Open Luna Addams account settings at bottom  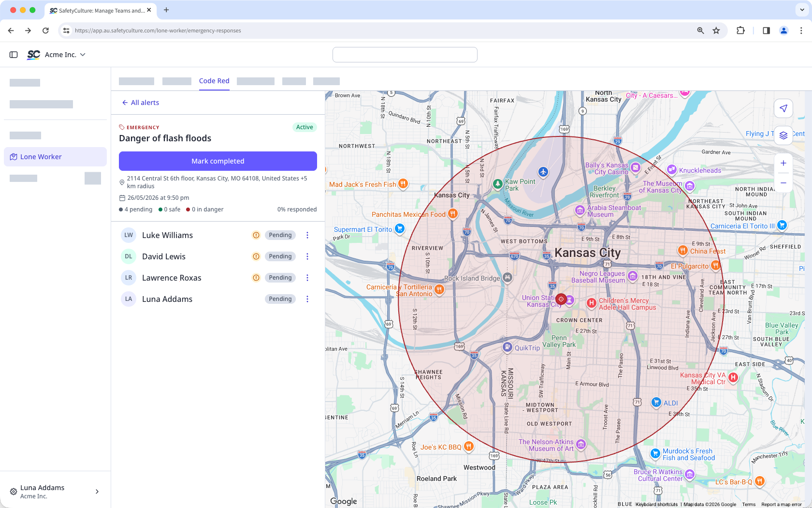[55, 492]
